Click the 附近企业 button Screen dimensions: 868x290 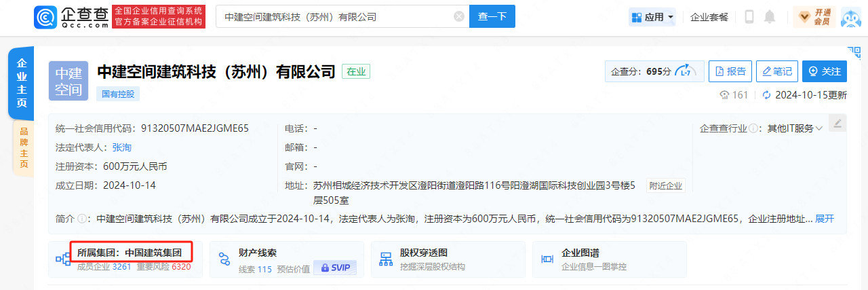coord(666,185)
